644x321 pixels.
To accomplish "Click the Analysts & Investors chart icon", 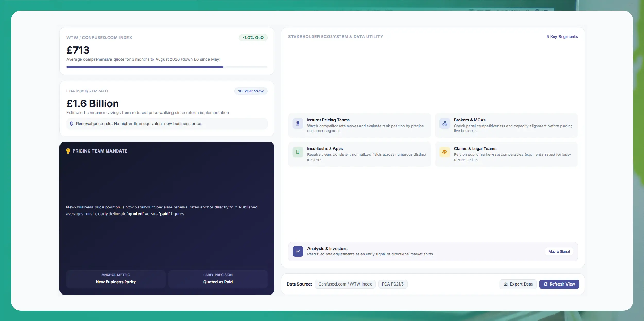I will click(298, 251).
